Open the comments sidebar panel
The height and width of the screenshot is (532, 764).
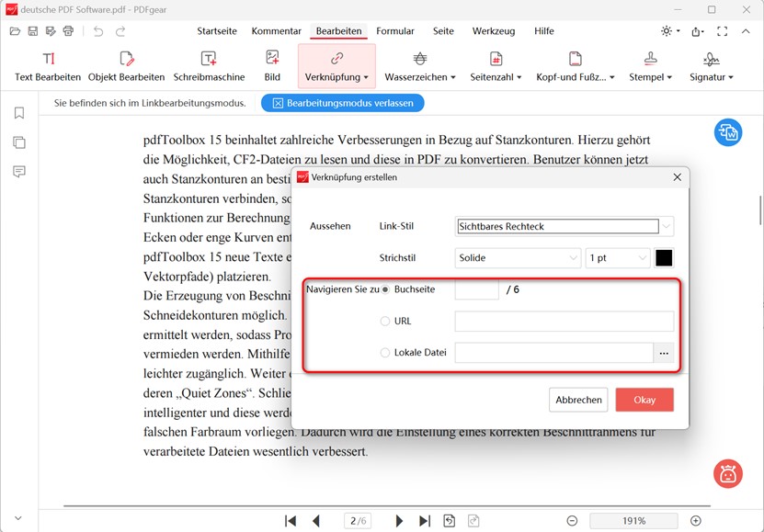(x=19, y=171)
